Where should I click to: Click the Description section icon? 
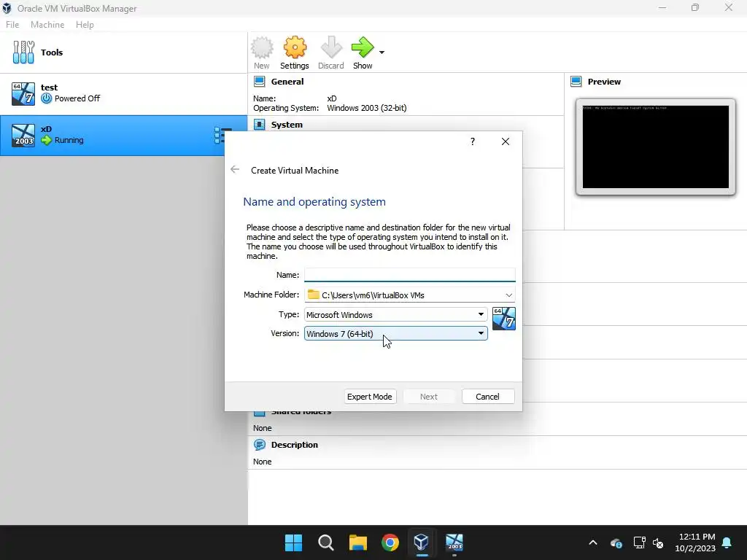[259, 445]
